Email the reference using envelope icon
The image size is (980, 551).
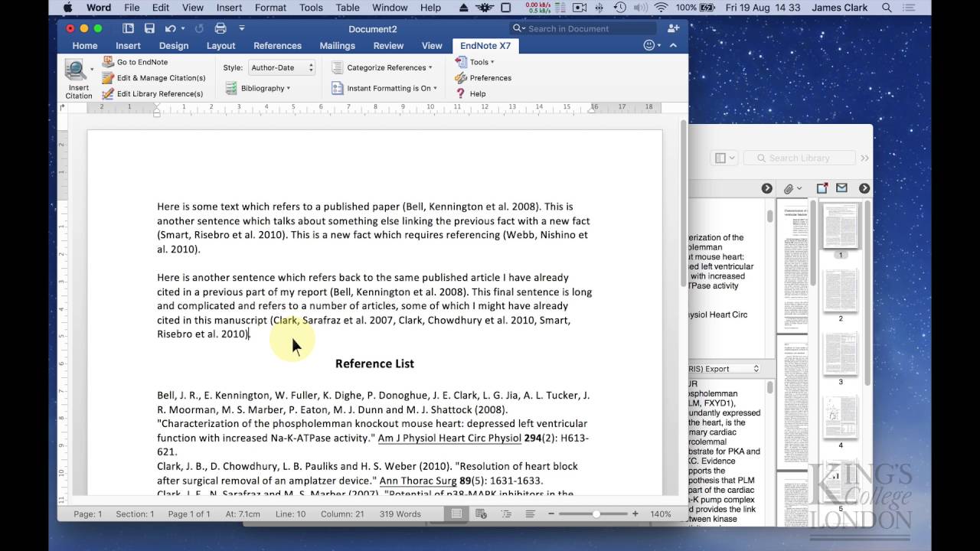coord(841,188)
